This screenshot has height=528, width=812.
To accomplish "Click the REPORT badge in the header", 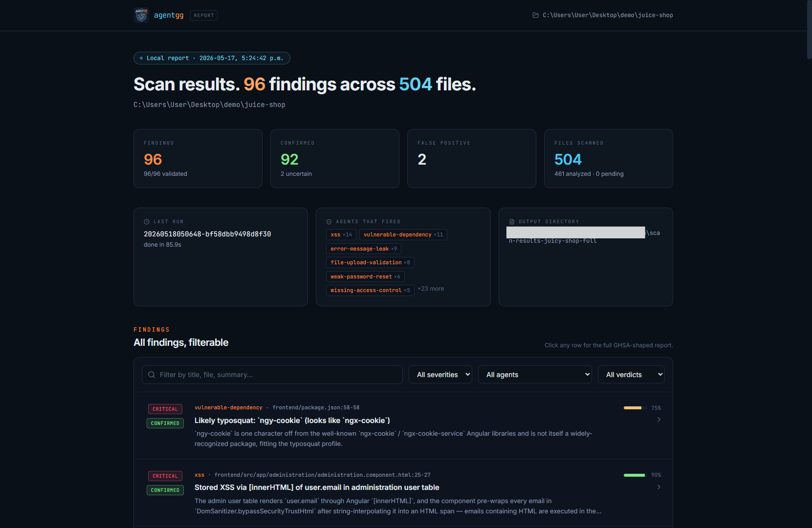I will click(204, 16).
